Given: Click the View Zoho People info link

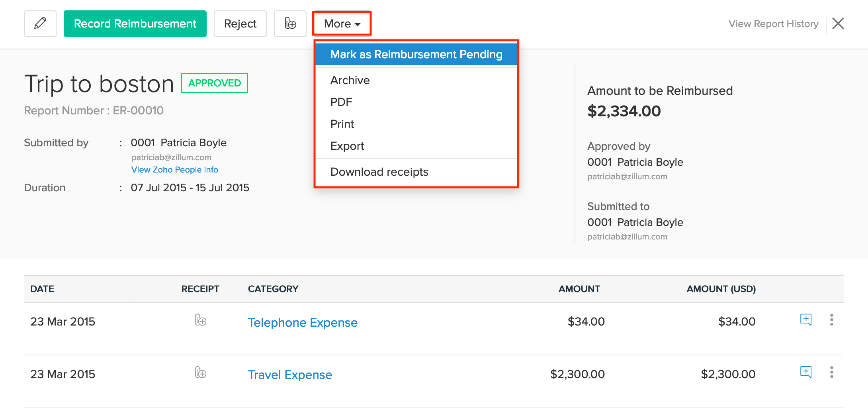Looking at the screenshot, I should click(174, 169).
